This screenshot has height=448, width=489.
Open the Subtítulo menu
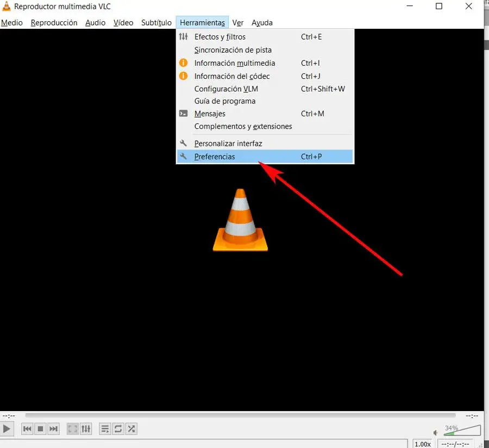156,22
